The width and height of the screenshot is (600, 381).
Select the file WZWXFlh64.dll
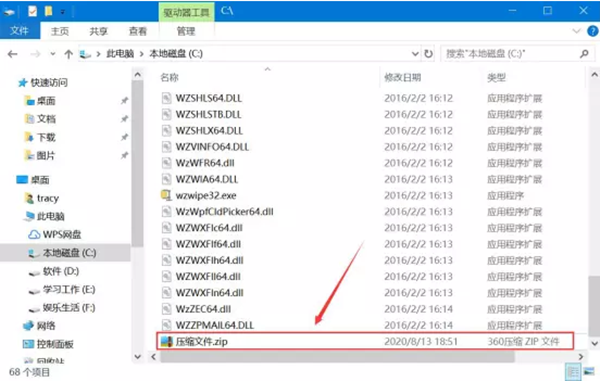210,260
